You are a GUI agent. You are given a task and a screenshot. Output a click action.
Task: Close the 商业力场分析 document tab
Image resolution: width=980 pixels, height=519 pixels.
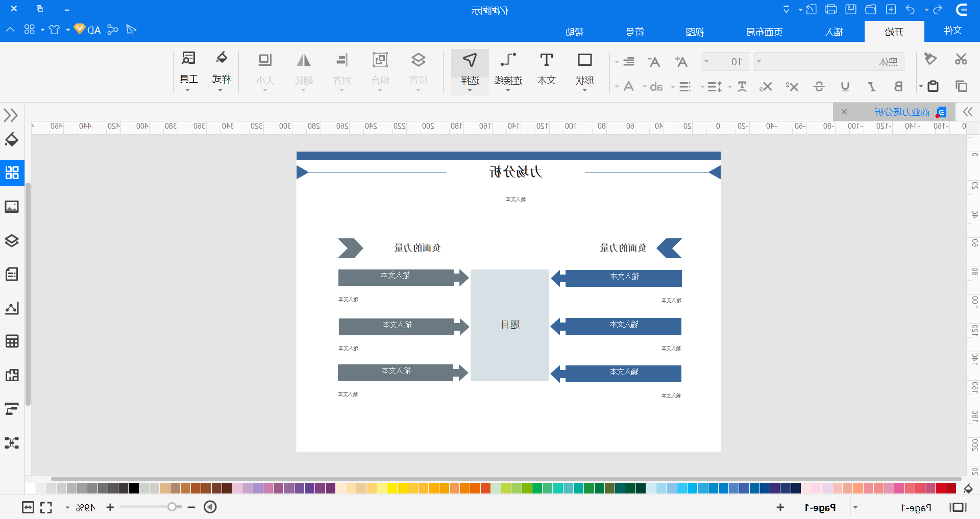click(x=844, y=112)
